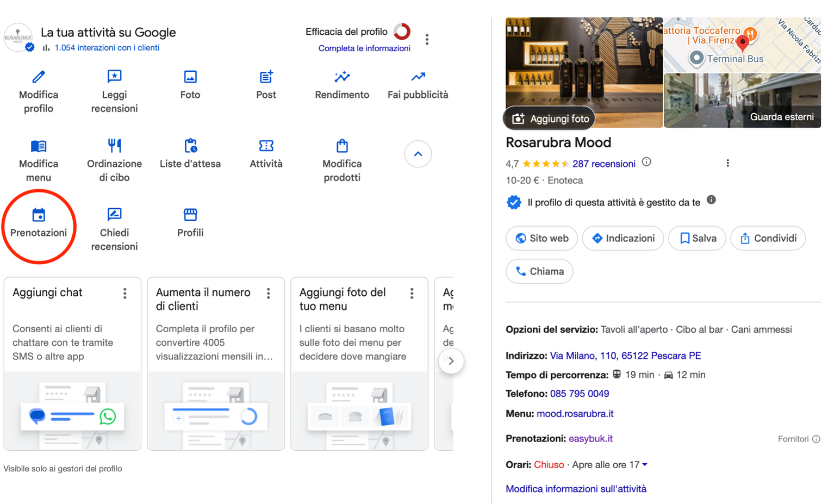Open the wine bottles photo thumbnail
Viewport: 828px width, 504px height.
tap(584, 72)
